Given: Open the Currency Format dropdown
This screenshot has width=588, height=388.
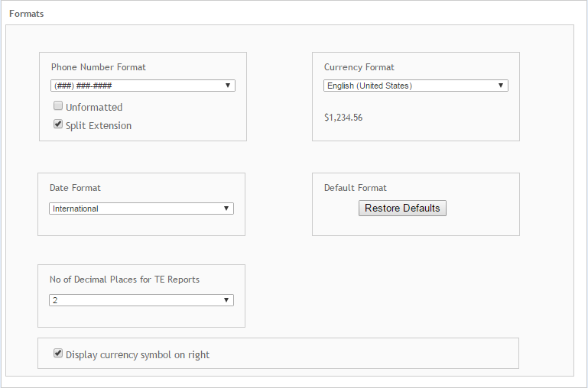Looking at the screenshot, I should [416, 86].
